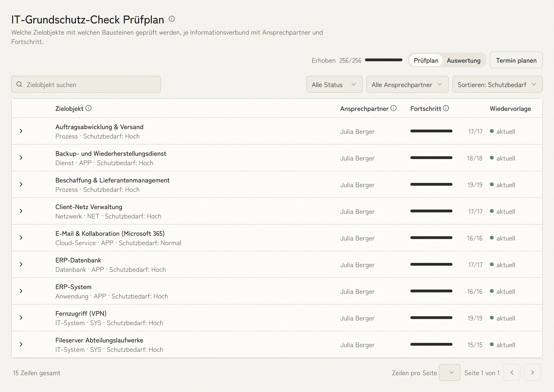The height and width of the screenshot is (392, 554).
Task: Click the Fernzugriff (VPN) title
Action: coord(81,313)
